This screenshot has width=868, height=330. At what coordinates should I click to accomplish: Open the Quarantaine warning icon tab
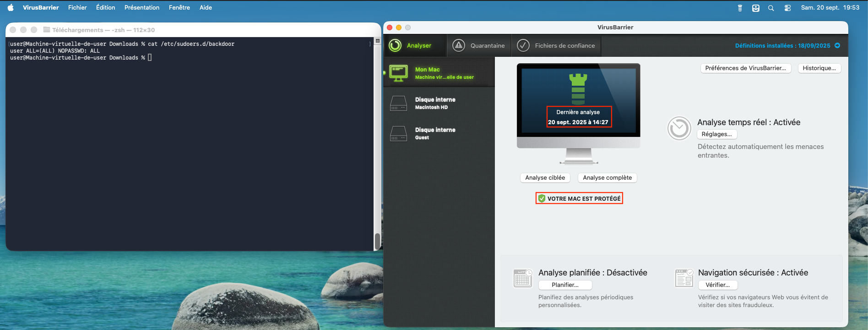(x=459, y=45)
